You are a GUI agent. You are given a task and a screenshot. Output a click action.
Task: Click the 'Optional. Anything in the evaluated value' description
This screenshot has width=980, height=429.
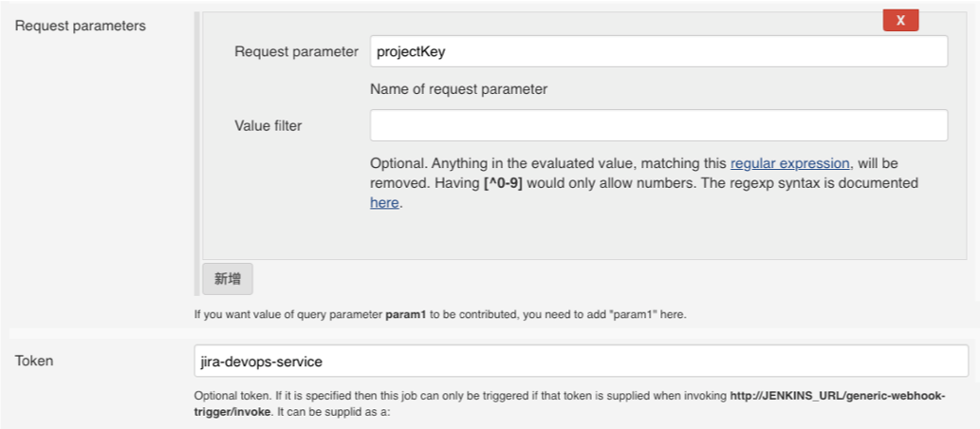tap(531, 163)
